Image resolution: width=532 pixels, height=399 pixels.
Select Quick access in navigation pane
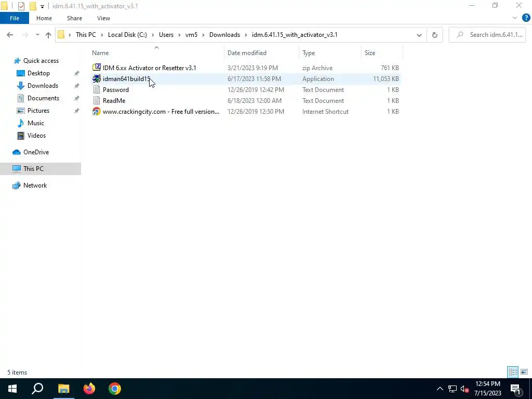(x=41, y=61)
